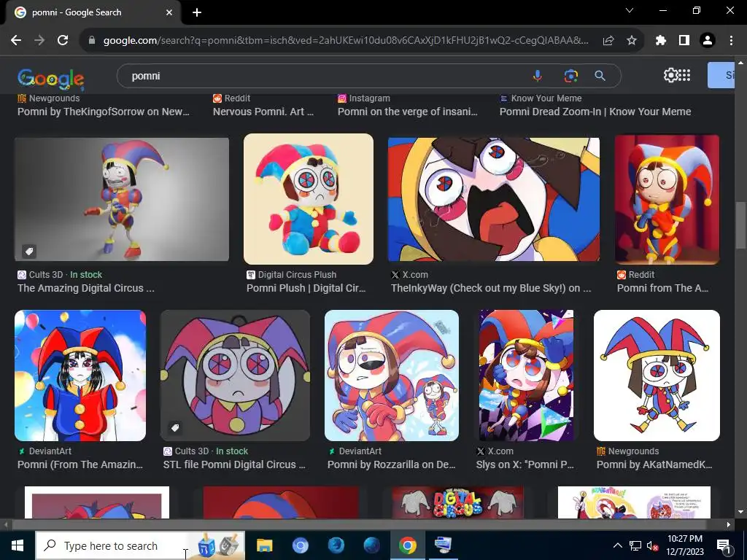The width and height of the screenshot is (747, 560).
Task: Open a new tab with the plus button
Action: point(197,12)
